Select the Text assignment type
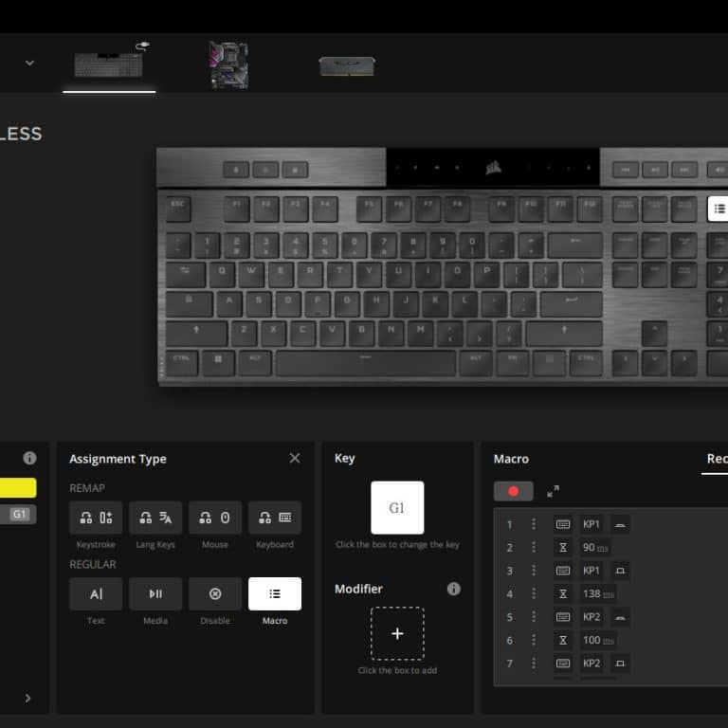 tap(96, 593)
